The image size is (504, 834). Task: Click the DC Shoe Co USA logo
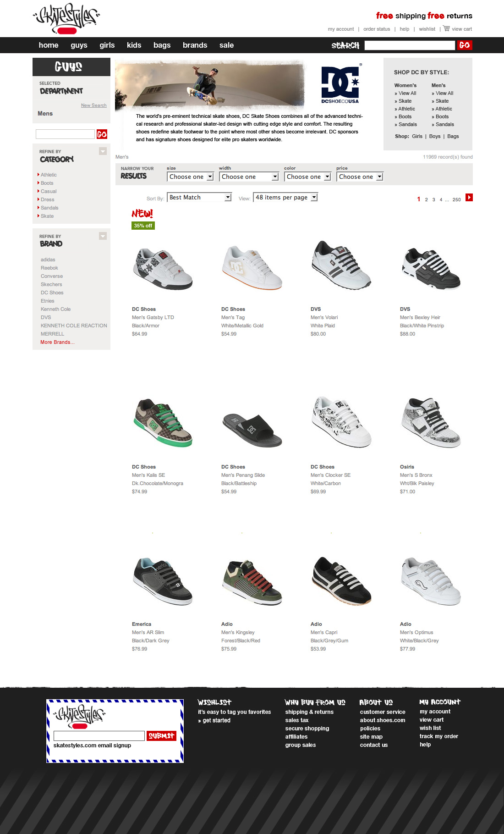point(340,83)
